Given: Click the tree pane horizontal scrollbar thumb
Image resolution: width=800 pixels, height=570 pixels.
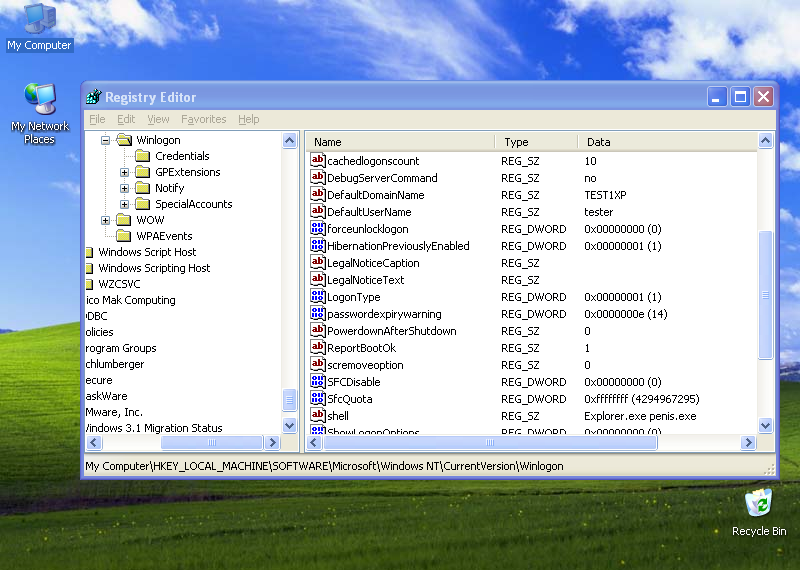Looking at the screenshot, I should point(212,442).
